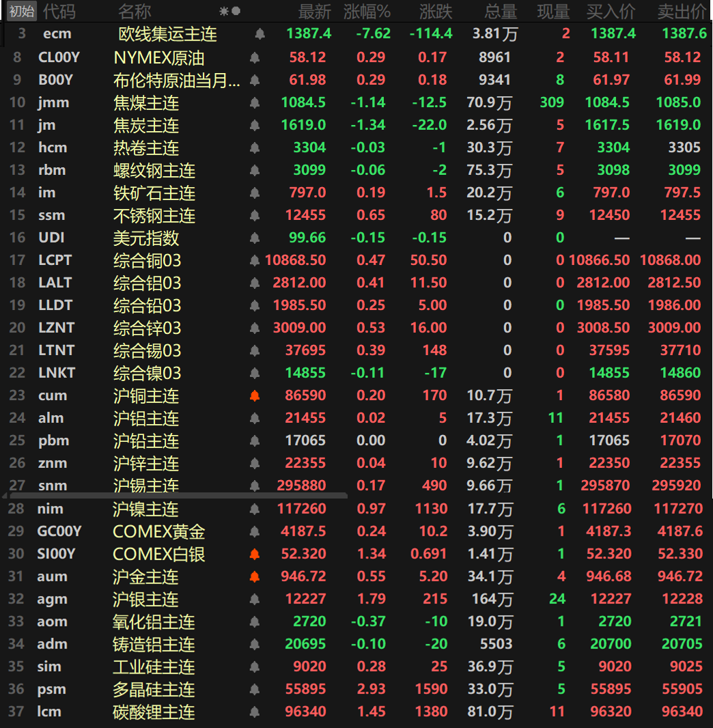Click the bell icon next to COMEX黄金
The height and width of the screenshot is (728, 713).
click(x=255, y=532)
